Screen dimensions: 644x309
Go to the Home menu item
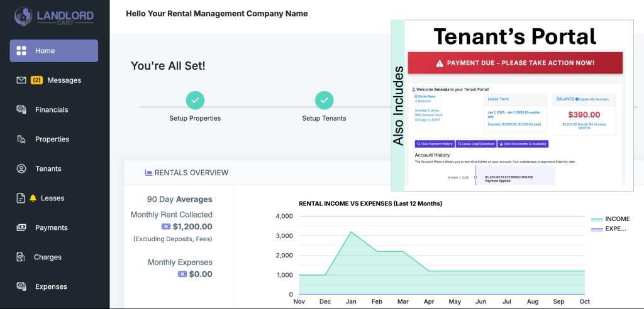click(x=53, y=51)
